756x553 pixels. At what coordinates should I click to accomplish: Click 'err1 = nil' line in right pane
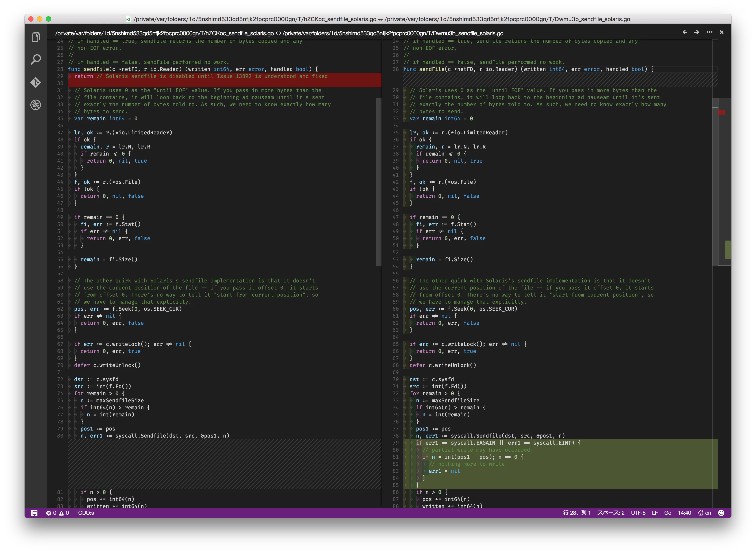coord(444,471)
